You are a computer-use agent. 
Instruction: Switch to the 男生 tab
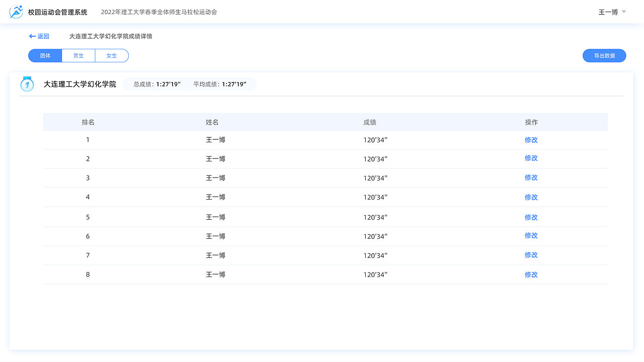78,55
